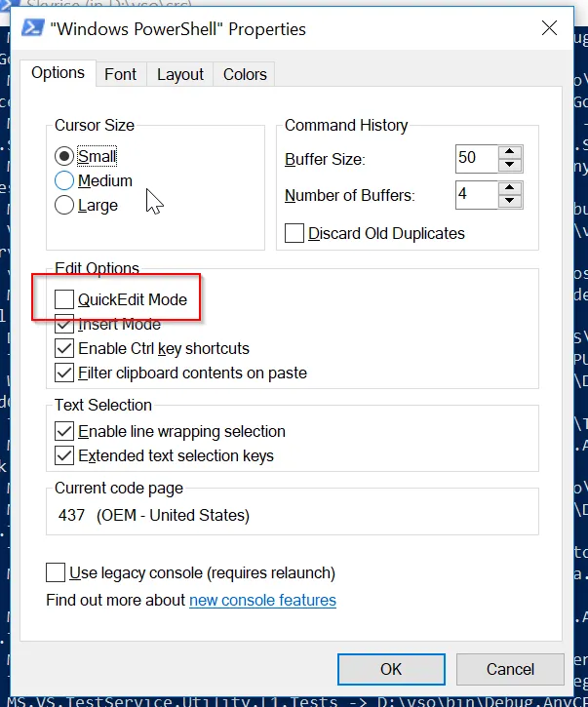This screenshot has width=588, height=707.
Task: Open the Colors tab
Action: (245, 74)
